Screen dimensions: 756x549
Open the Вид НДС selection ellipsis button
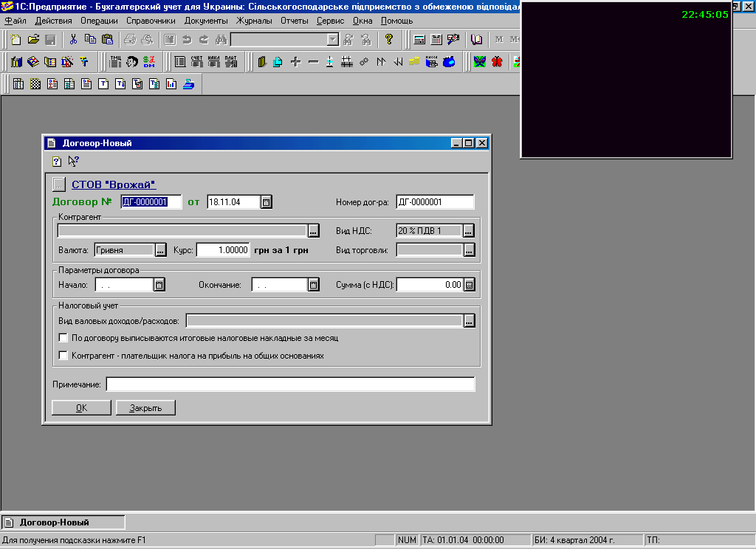point(469,231)
